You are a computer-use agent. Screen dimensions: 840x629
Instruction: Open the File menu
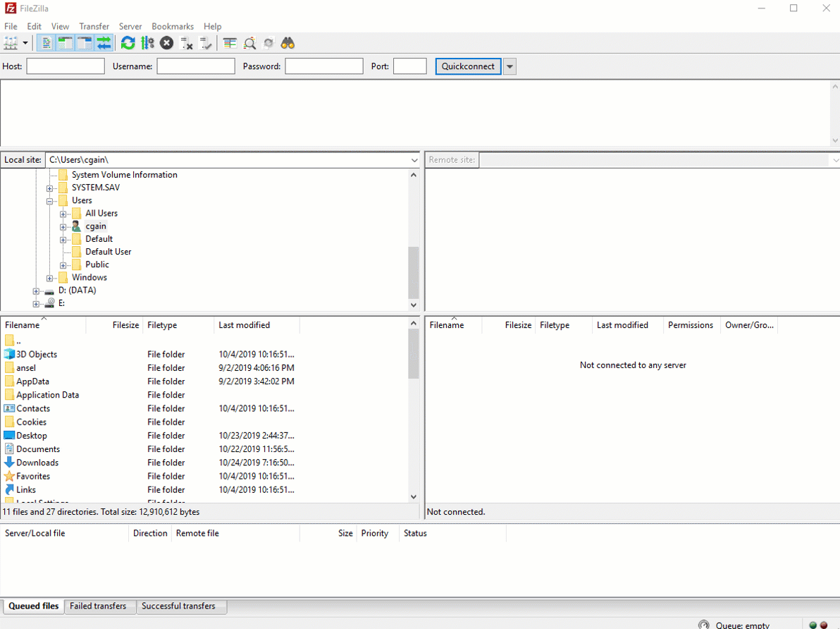11,26
